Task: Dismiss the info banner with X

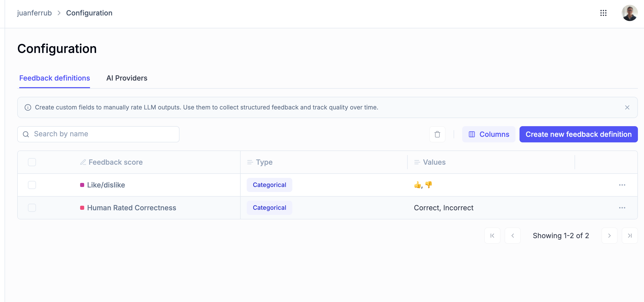Action: coord(627,107)
